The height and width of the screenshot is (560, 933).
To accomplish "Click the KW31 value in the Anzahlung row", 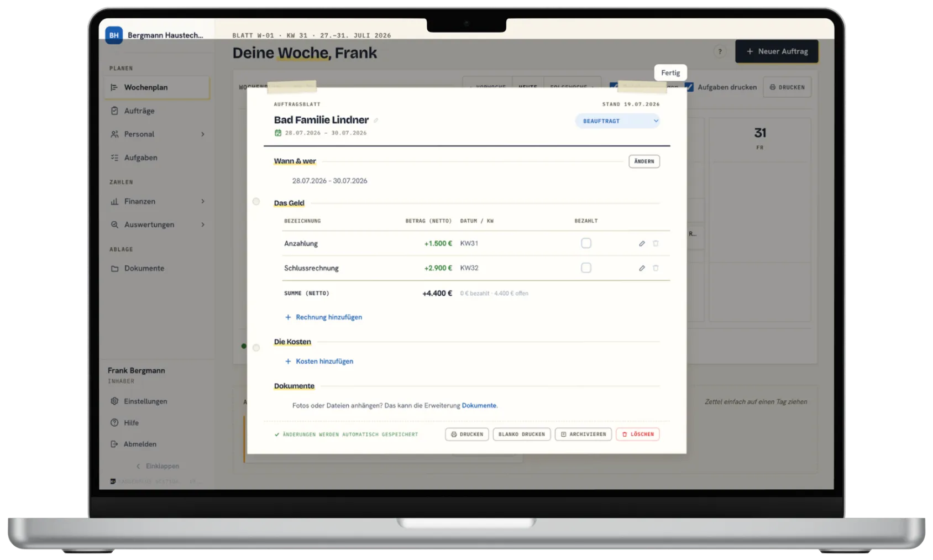I will [x=469, y=243].
